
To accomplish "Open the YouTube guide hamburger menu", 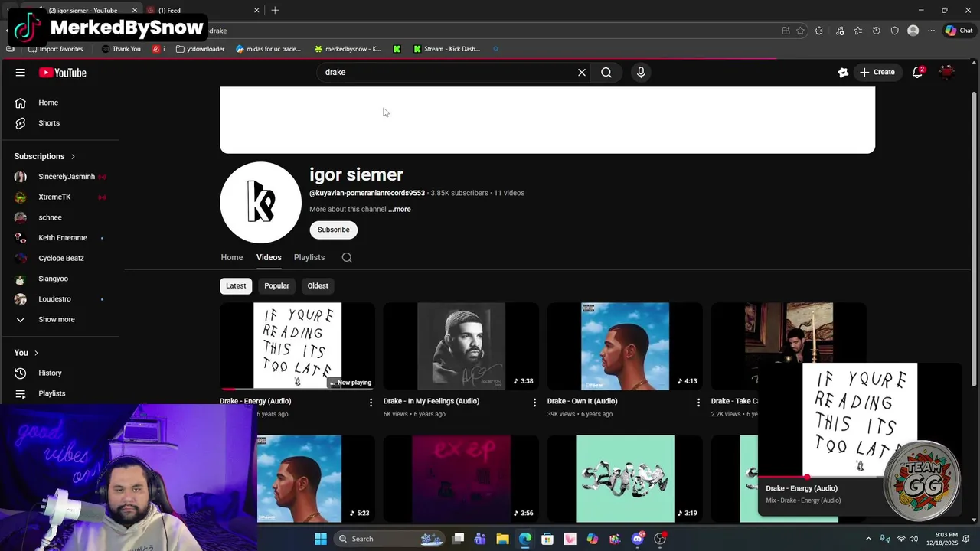I will click(x=21, y=73).
